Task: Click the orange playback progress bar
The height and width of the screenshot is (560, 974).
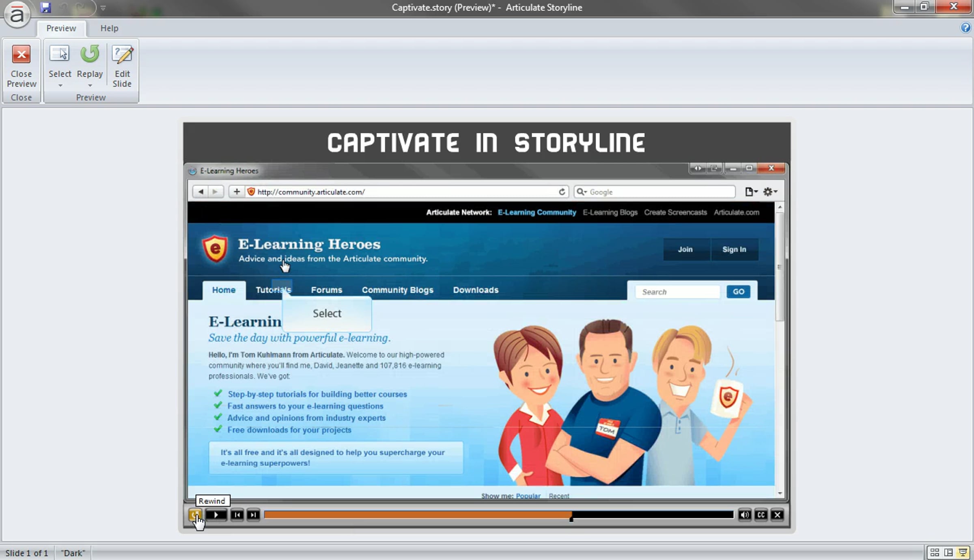Action: [418, 515]
